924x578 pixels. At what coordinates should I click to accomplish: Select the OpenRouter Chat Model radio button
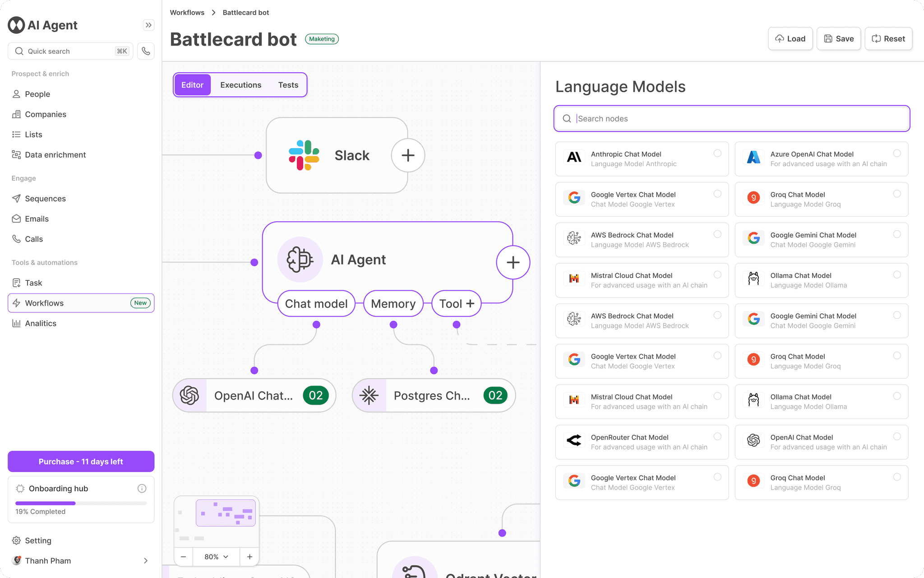pos(717,437)
